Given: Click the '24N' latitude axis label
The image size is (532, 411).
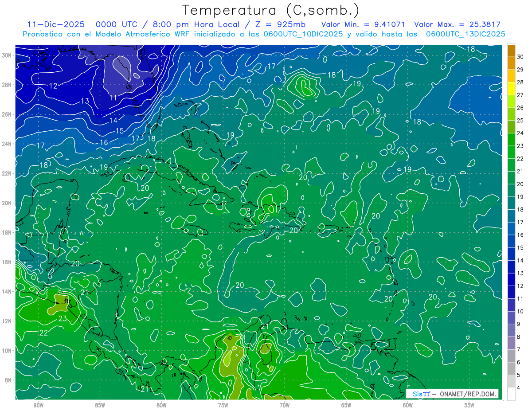Looking at the screenshot, I should click(8, 144).
